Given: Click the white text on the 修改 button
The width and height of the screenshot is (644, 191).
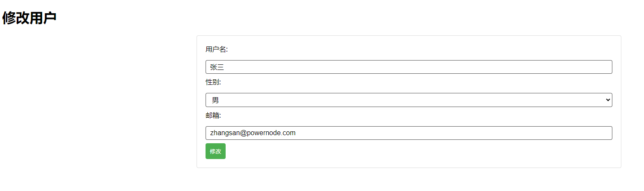Looking at the screenshot, I should [x=215, y=151].
